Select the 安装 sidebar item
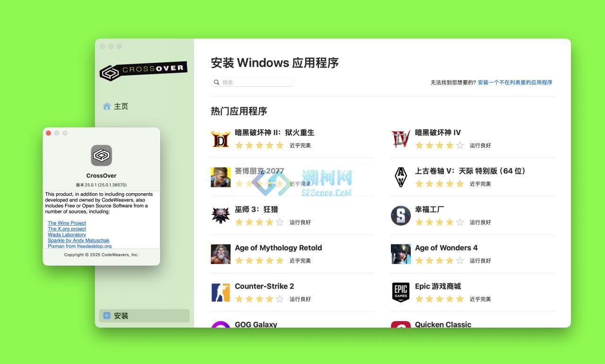This screenshot has height=364, width=605. 144,315
